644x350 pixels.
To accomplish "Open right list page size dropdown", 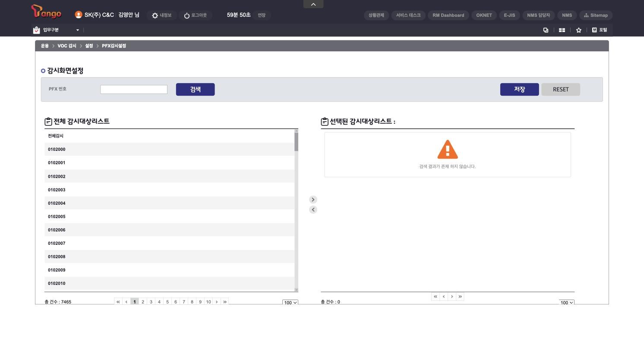I will tap(567, 303).
